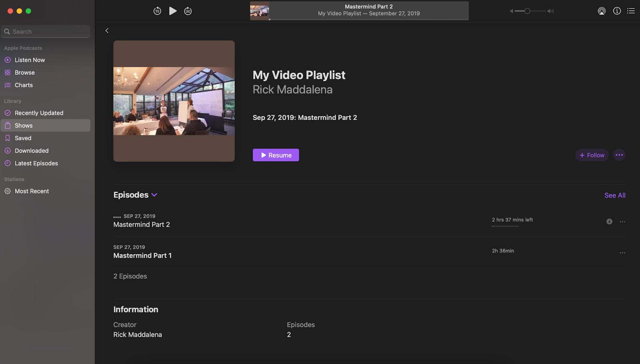
Task: Adjust the volume slider
Action: [x=530, y=11]
